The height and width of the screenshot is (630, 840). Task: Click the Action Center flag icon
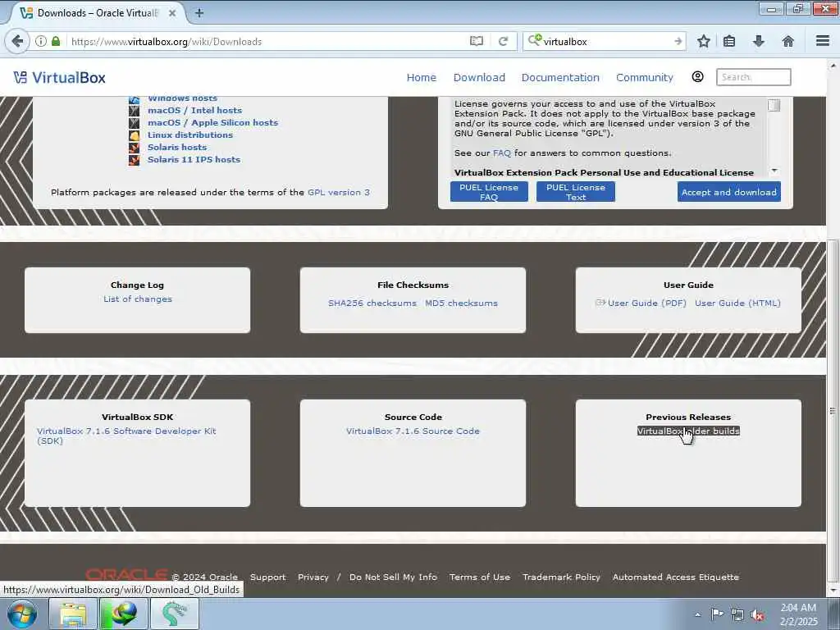[717, 614]
